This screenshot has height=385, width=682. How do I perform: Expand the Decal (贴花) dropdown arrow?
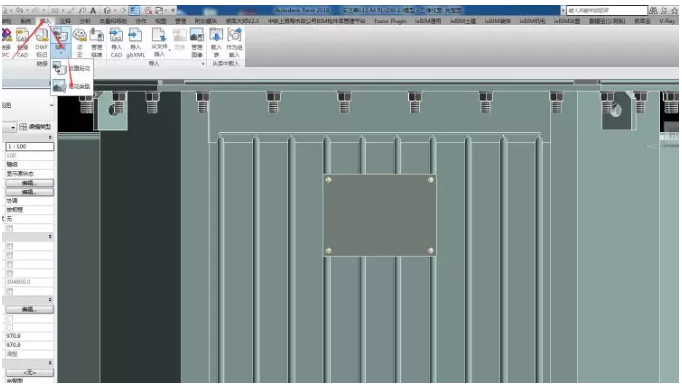(x=60, y=52)
